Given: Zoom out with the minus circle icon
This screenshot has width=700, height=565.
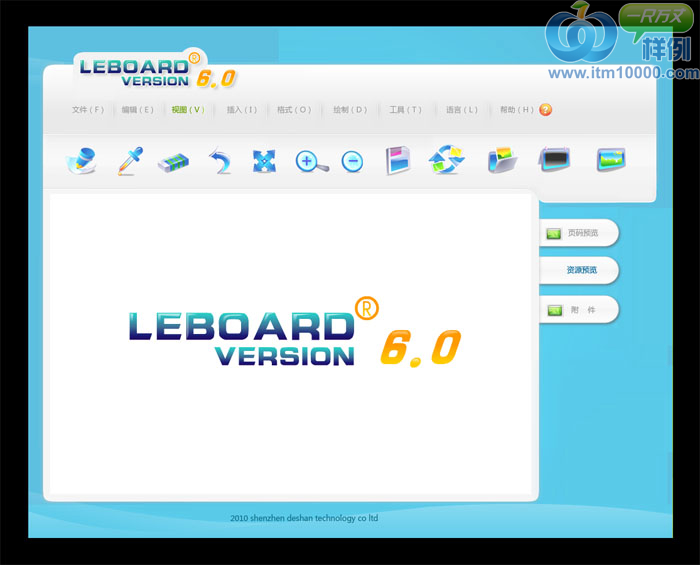Looking at the screenshot, I should click(x=352, y=161).
